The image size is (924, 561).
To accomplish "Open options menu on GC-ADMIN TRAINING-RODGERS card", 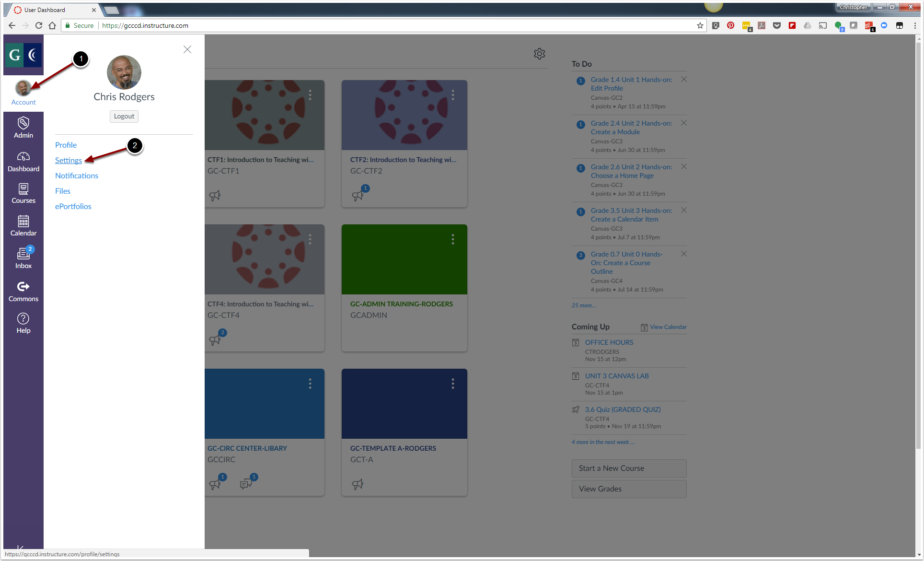I will pyautogui.click(x=452, y=239).
